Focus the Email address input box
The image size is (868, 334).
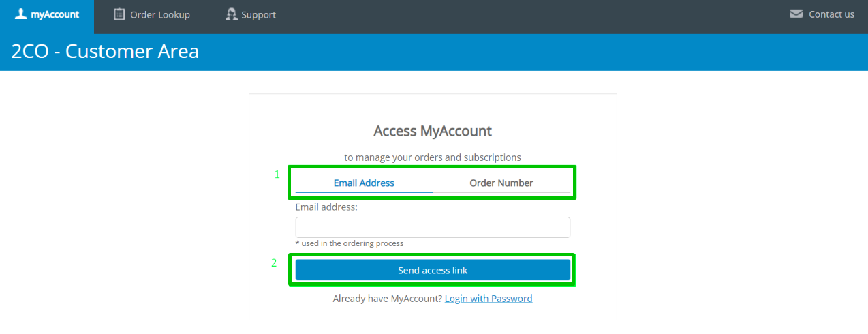(x=433, y=227)
